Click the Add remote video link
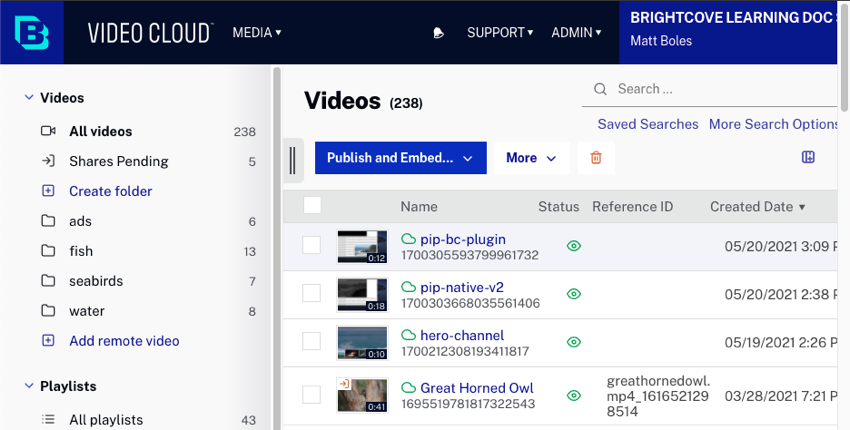 pos(124,341)
